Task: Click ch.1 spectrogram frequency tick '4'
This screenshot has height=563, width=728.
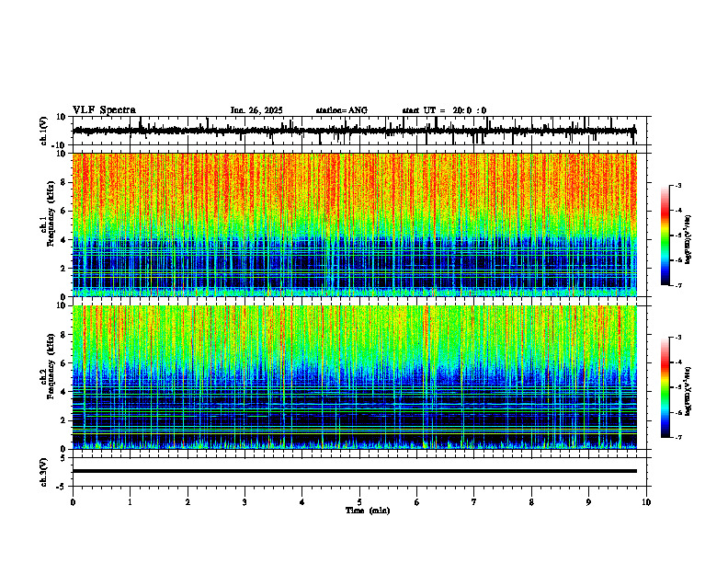Action: click(x=63, y=240)
